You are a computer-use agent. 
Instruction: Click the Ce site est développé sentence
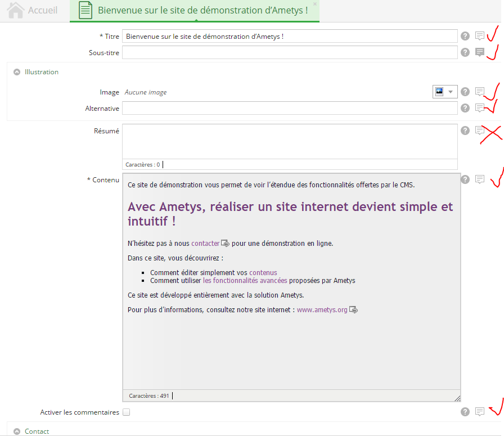pyautogui.click(x=215, y=295)
